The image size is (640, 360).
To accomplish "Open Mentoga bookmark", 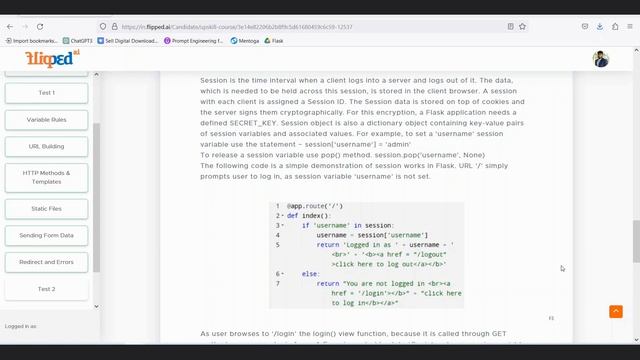I will [245, 41].
